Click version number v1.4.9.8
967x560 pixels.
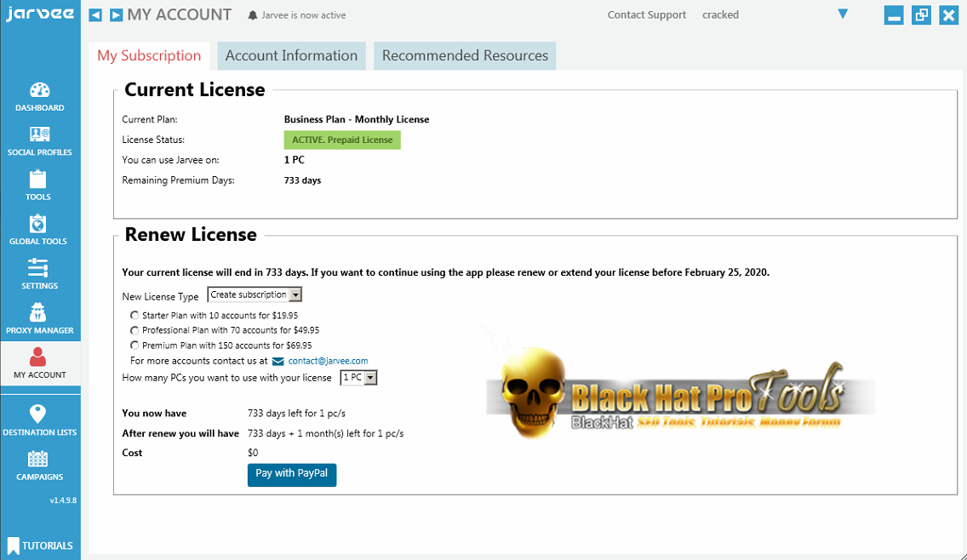(63, 500)
